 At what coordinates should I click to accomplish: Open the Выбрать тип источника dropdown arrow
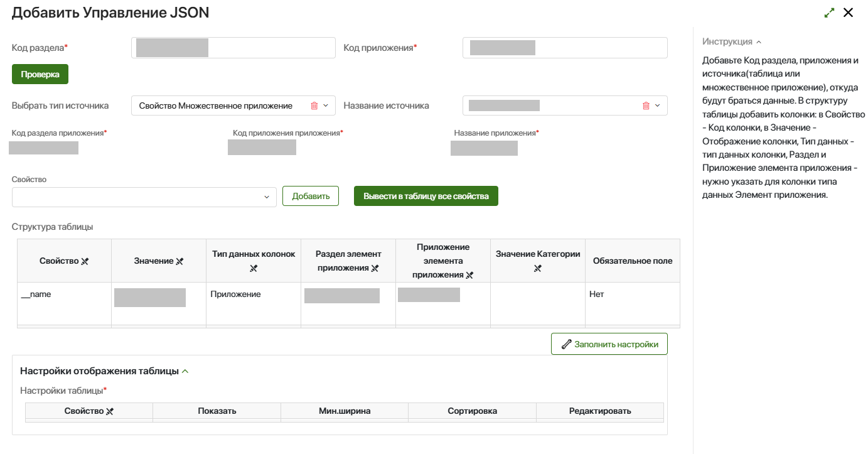click(x=326, y=105)
